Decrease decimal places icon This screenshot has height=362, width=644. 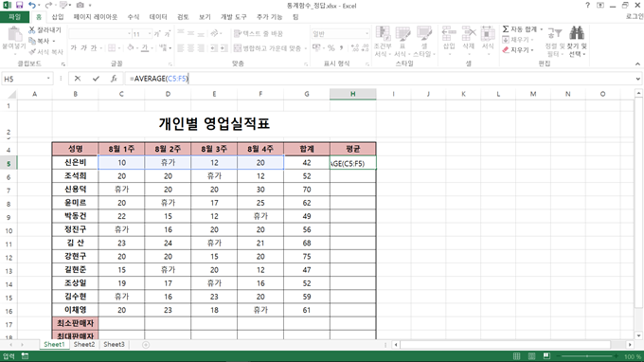coord(366,48)
